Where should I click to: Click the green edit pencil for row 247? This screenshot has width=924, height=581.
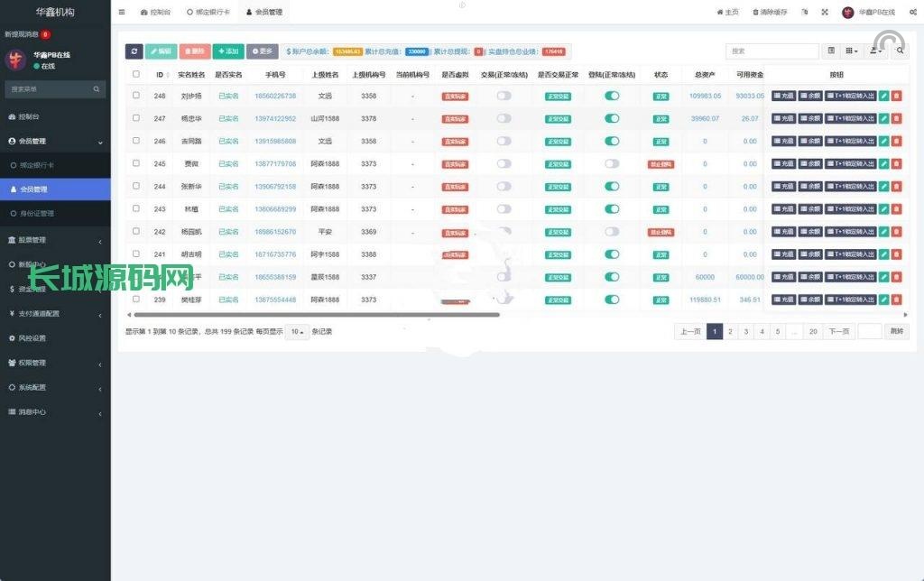pos(883,118)
